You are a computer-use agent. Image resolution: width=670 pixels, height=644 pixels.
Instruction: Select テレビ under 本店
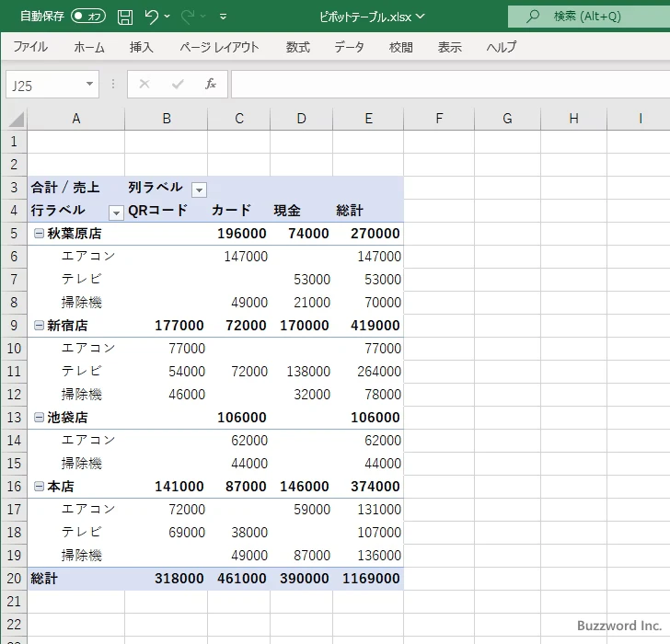pyautogui.click(x=76, y=532)
